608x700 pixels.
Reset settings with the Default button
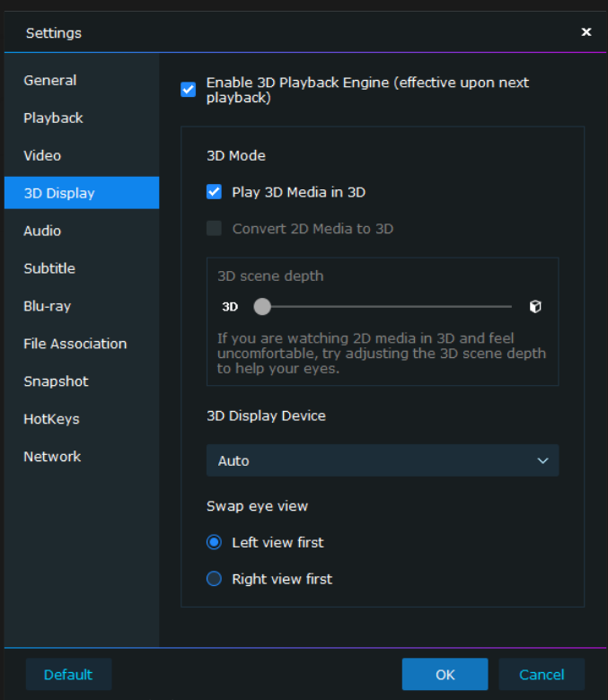(68, 675)
